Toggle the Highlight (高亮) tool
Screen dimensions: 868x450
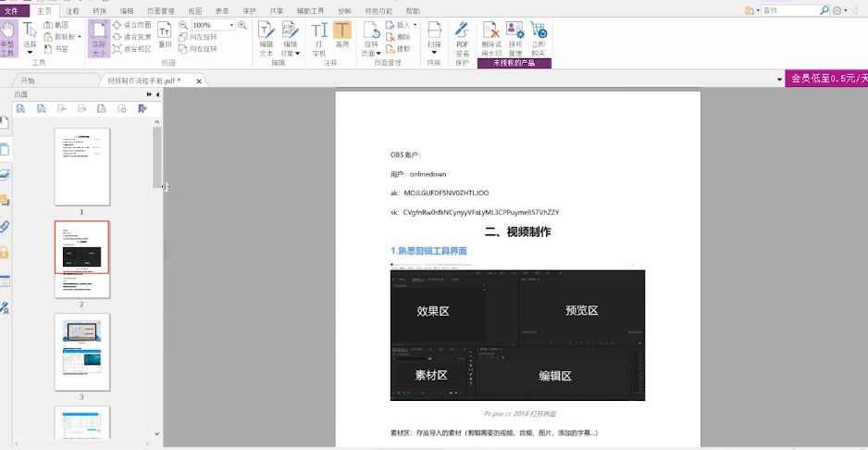(x=342, y=34)
